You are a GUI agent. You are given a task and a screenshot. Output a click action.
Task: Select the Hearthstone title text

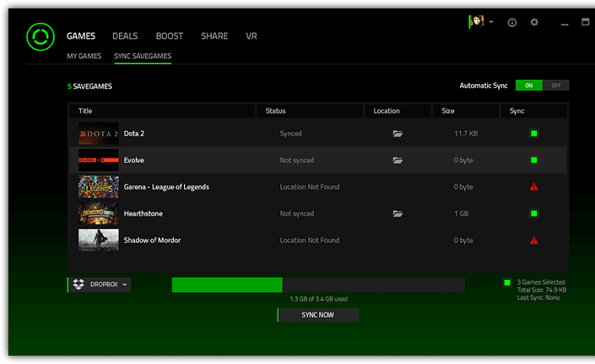click(x=143, y=213)
